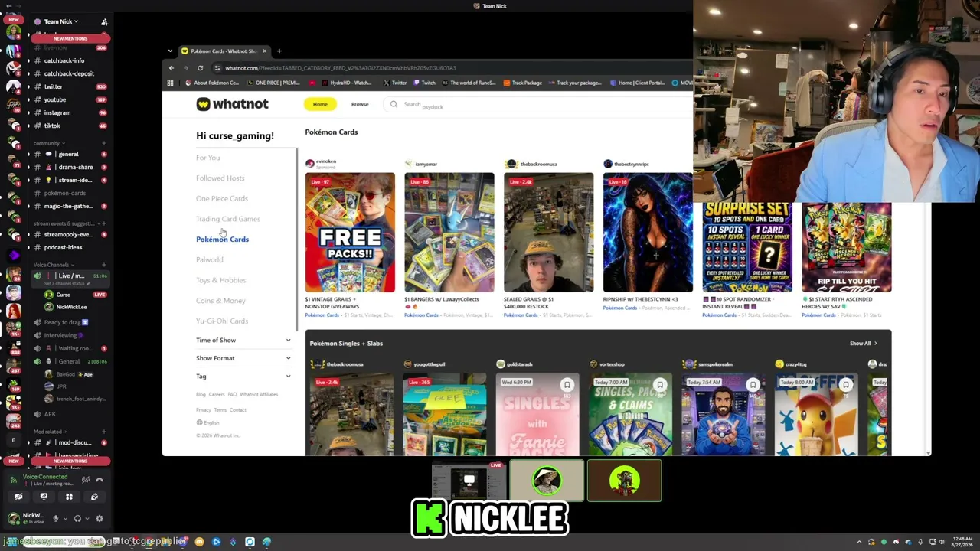The height and width of the screenshot is (551, 980).
Task: Mute the Discord microphone
Action: coord(55,518)
